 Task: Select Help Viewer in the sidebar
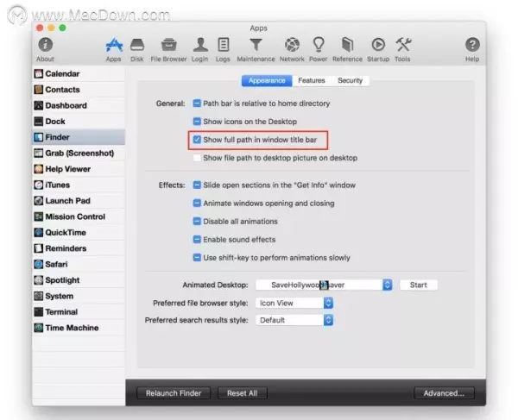(79, 169)
